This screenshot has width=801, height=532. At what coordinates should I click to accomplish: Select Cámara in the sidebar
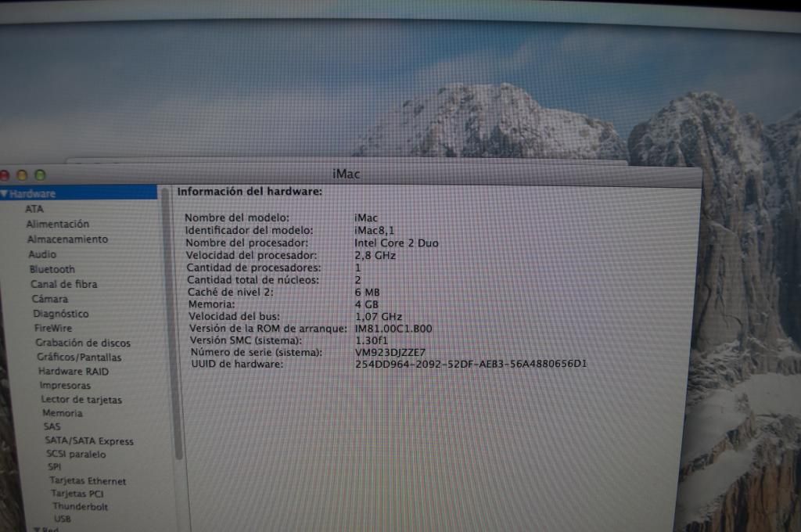50,299
